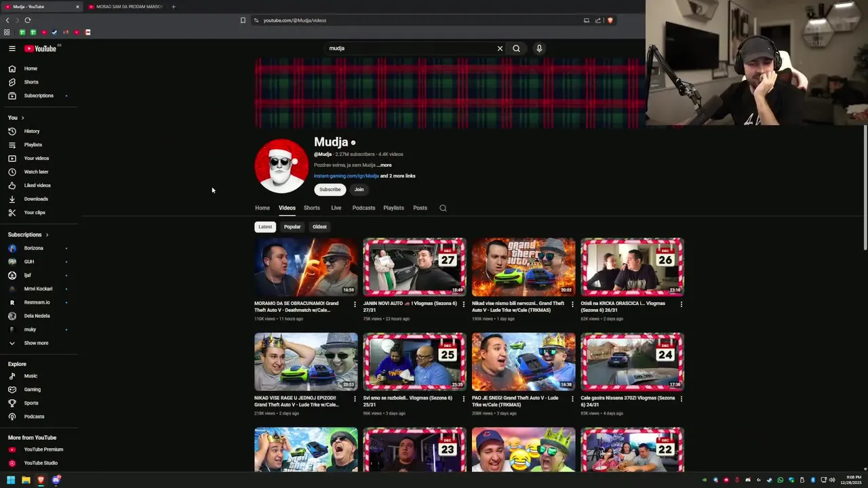The width and height of the screenshot is (868, 488).
Task: Start voice search with the microphone
Action: [x=539, y=48]
